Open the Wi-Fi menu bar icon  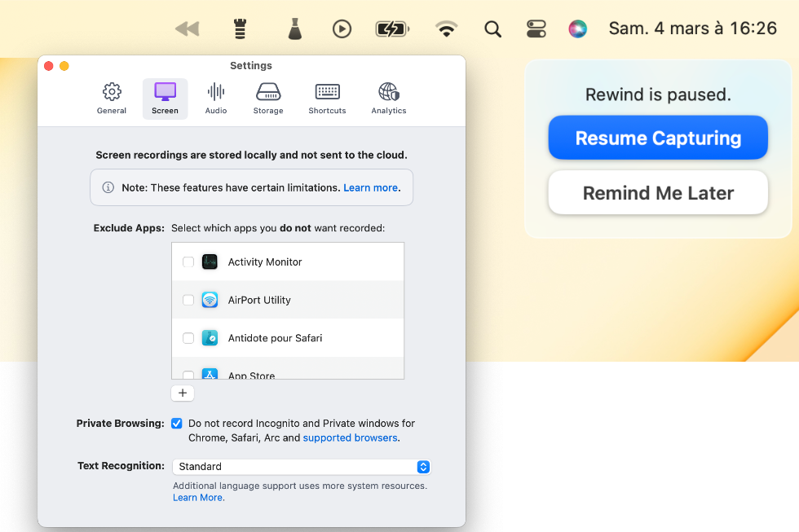click(447, 29)
